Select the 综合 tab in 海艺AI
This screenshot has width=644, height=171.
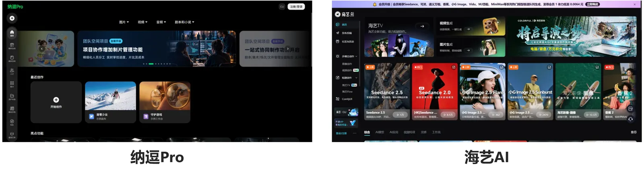[x=367, y=132]
